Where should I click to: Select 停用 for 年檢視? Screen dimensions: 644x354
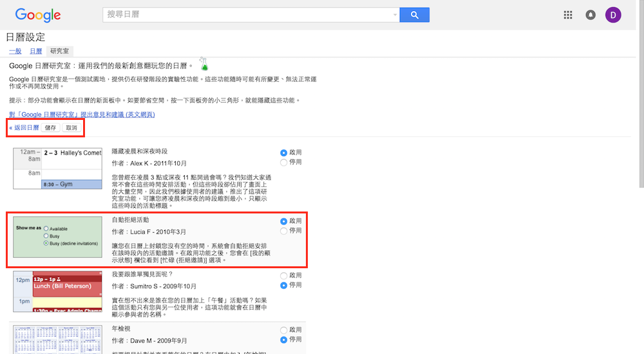(x=283, y=340)
